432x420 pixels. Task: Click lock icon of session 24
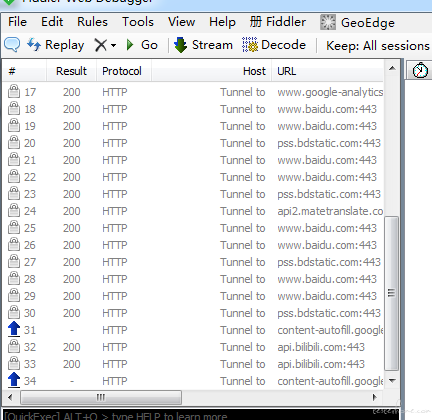[14, 210]
